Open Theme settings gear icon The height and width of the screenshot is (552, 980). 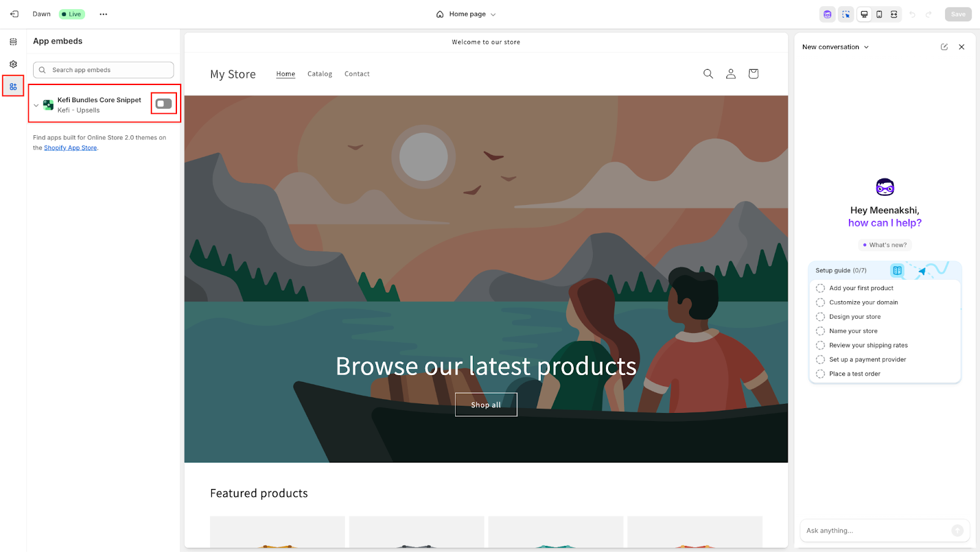coord(13,64)
